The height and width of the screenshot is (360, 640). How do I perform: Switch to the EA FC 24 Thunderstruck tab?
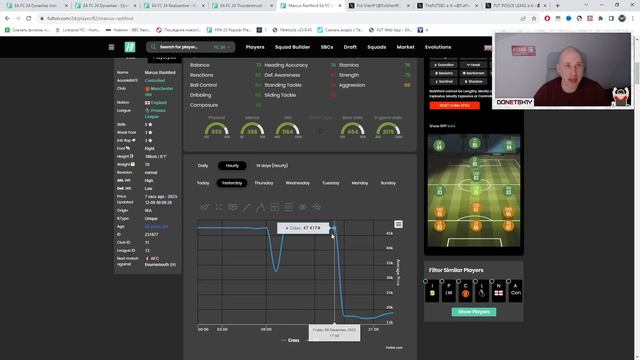(x=241, y=6)
